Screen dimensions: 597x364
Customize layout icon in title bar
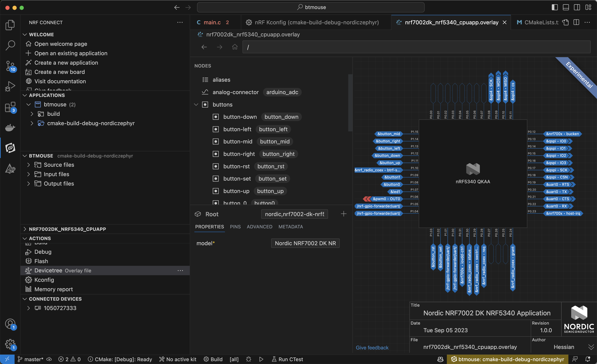pyautogui.click(x=588, y=7)
